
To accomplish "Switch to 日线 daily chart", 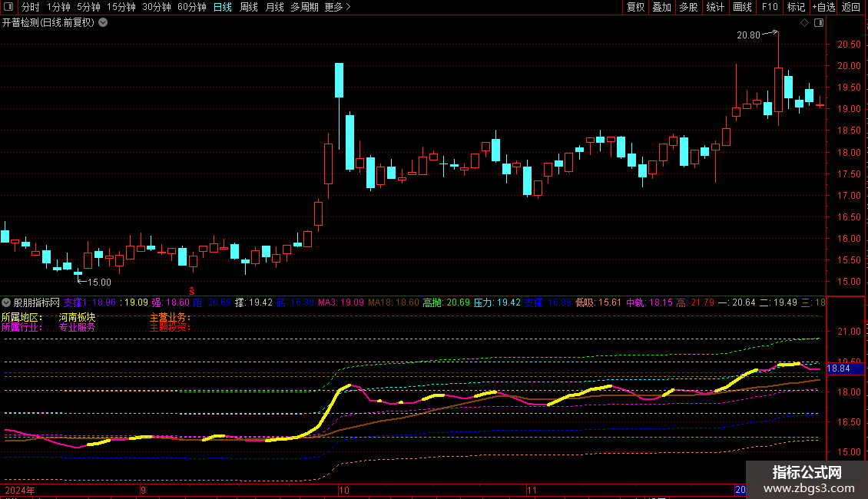I will pyautogui.click(x=223, y=7).
